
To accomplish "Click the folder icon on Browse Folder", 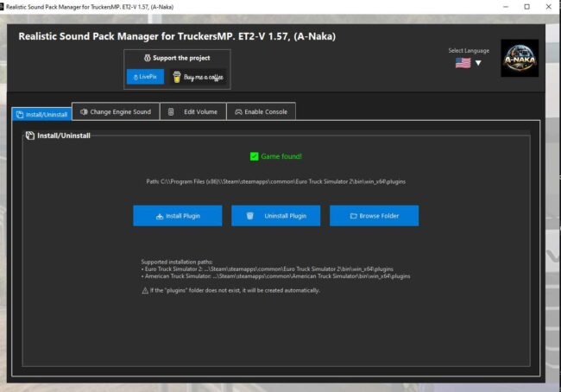I will pos(354,216).
